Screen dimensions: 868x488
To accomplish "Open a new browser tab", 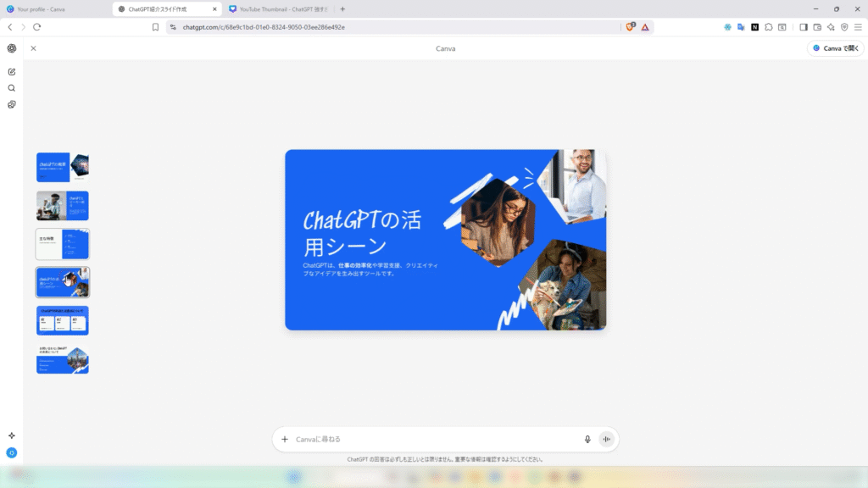I will click(342, 9).
